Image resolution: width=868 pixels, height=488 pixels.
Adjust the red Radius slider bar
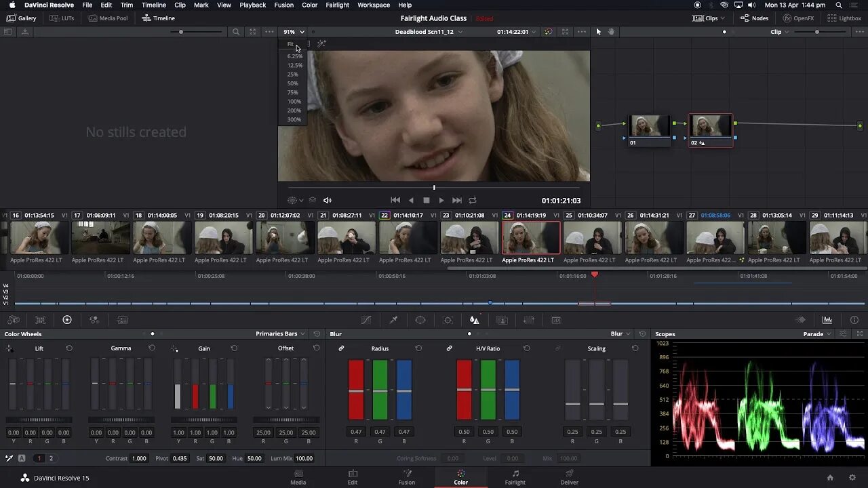[x=356, y=390]
